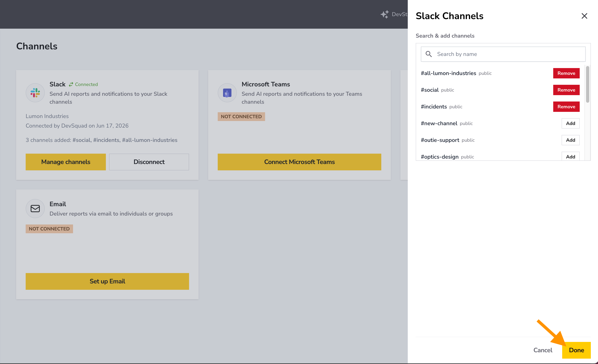Screen dimensions: 598x364
Task: Confirm with the Done button
Action: [576, 350]
